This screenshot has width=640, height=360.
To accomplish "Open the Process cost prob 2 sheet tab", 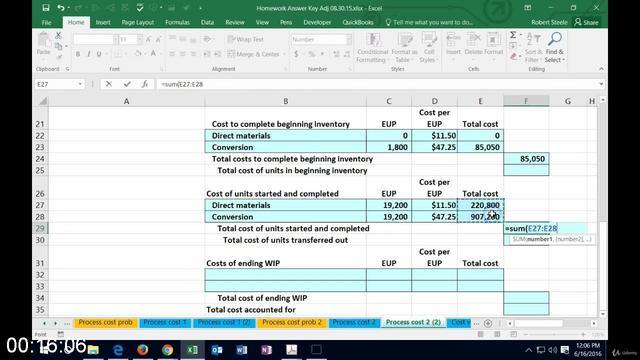I will point(292,322).
